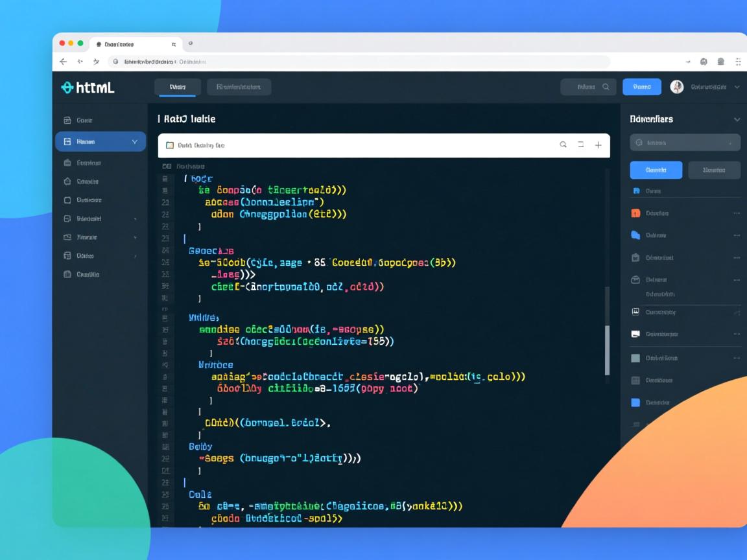The height and width of the screenshot is (560, 747).
Task: Switch to the gray segment button in right panel
Action: pos(713,170)
